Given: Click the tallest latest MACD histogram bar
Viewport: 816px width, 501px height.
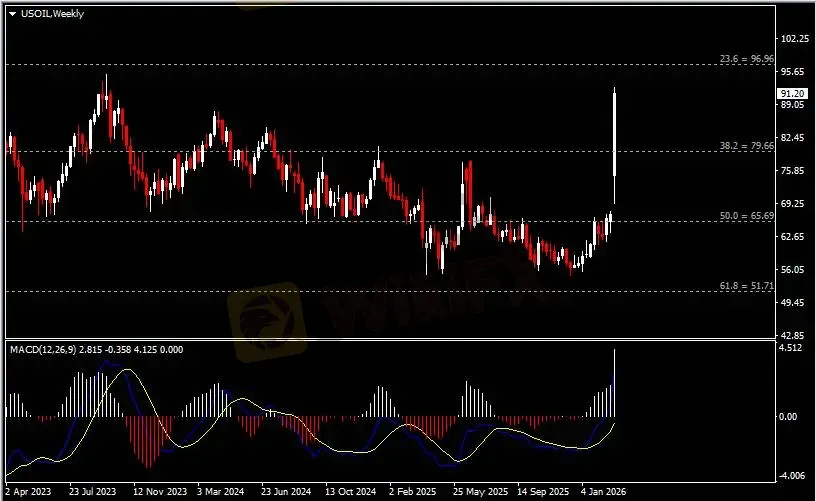Looking at the screenshot, I should pos(615,383).
